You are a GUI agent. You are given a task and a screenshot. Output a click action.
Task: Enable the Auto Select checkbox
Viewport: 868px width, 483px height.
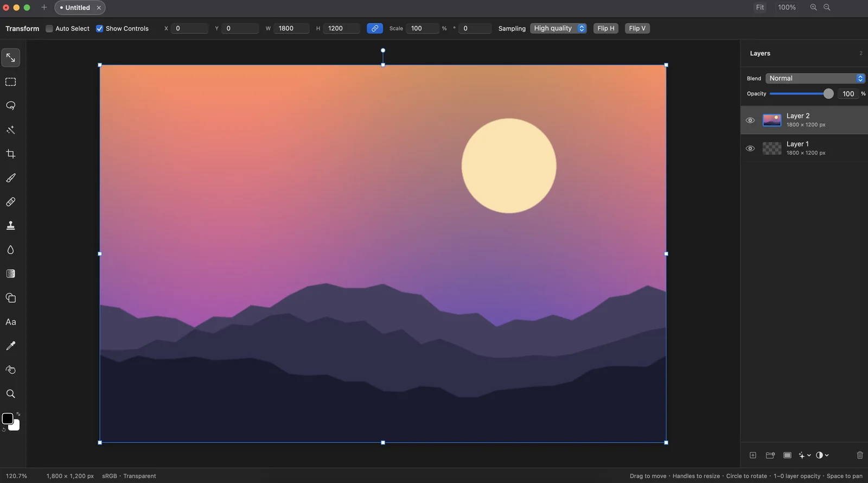tap(49, 29)
